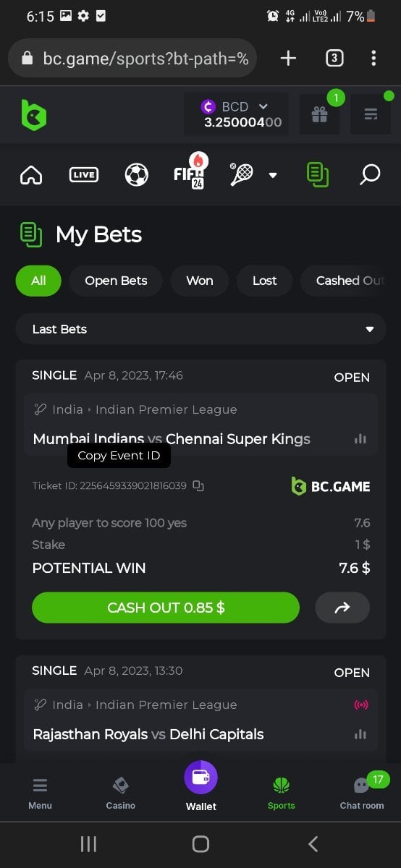
Task: Open the FIFA 24 esports icon
Action: 190,172
